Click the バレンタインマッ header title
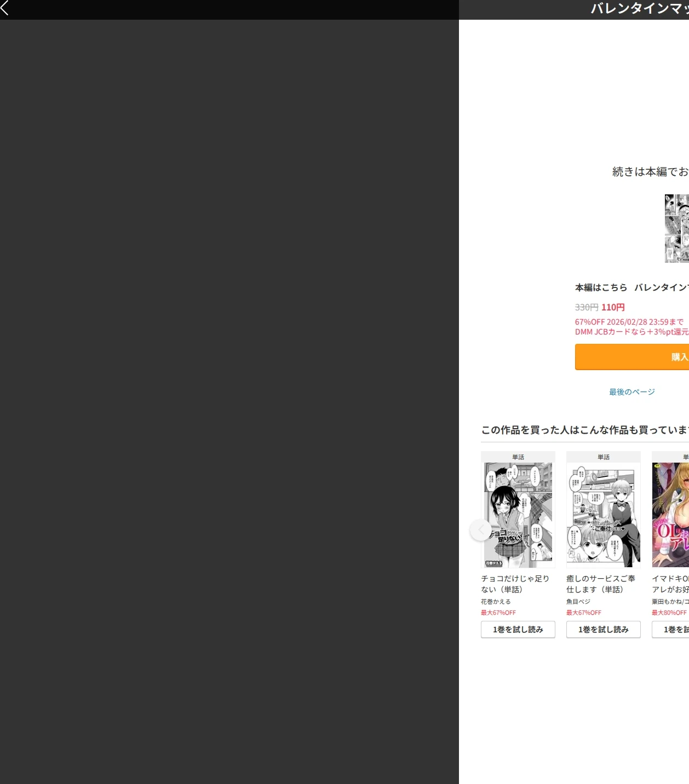689x784 pixels. [x=640, y=8]
